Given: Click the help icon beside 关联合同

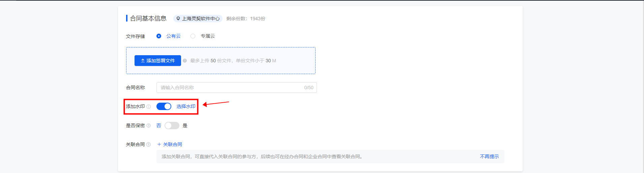Looking at the screenshot, I should pyautogui.click(x=149, y=144).
